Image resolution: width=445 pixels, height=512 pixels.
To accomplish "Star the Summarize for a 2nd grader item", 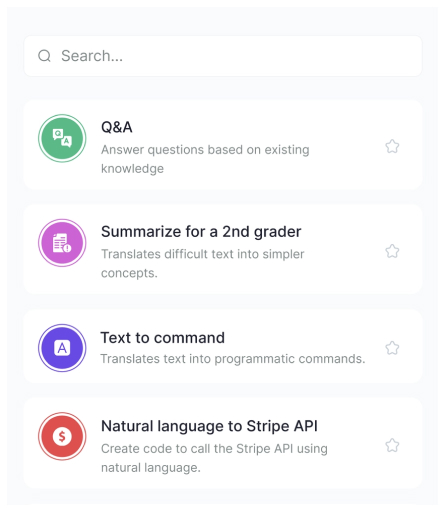I will click(x=392, y=251).
